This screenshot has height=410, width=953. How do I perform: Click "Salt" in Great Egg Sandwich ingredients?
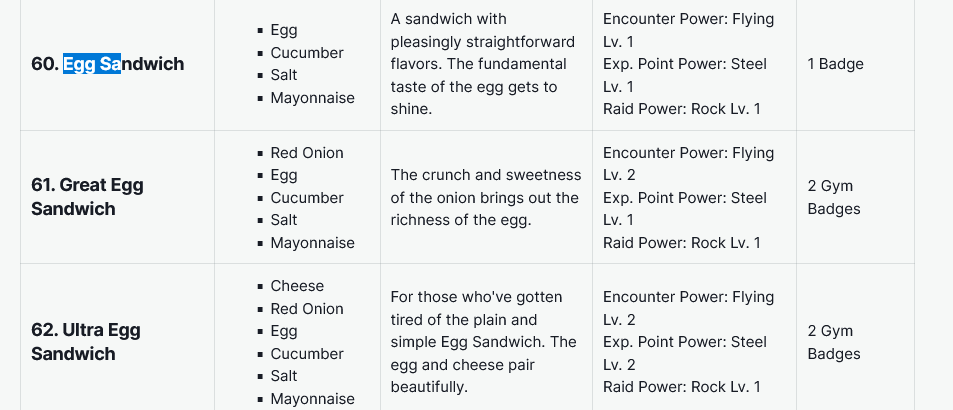point(286,220)
